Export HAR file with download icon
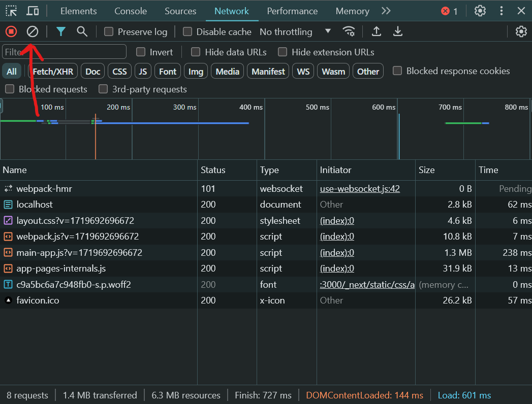Screen dimensions: 532x404 click(x=398, y=31)
